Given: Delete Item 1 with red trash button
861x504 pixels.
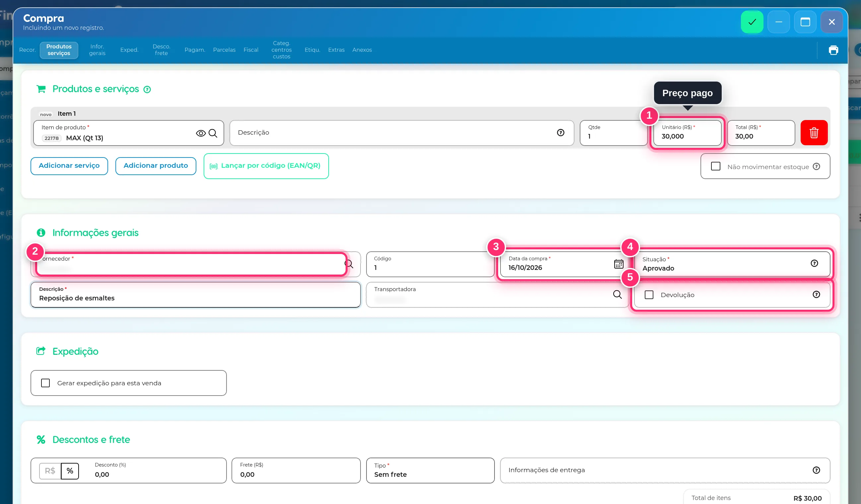Looking at the screenshot, I should (x=814, y=133).
